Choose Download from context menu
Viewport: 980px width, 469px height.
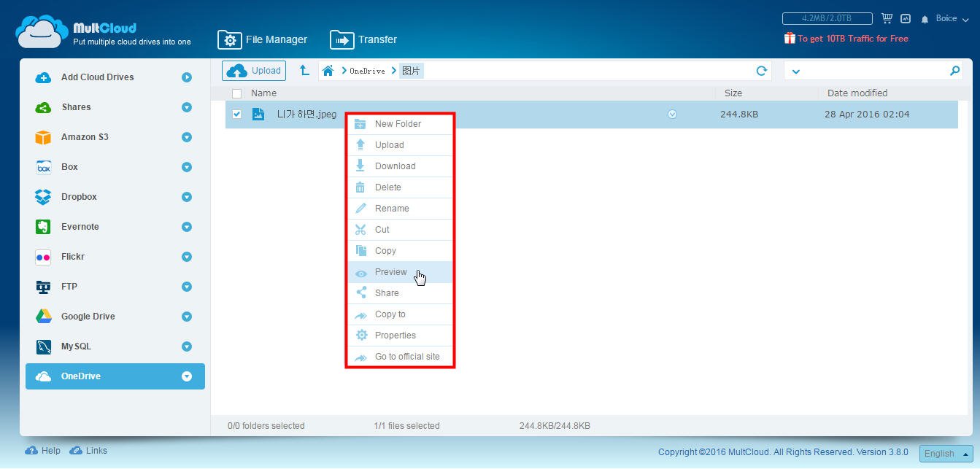400,166
